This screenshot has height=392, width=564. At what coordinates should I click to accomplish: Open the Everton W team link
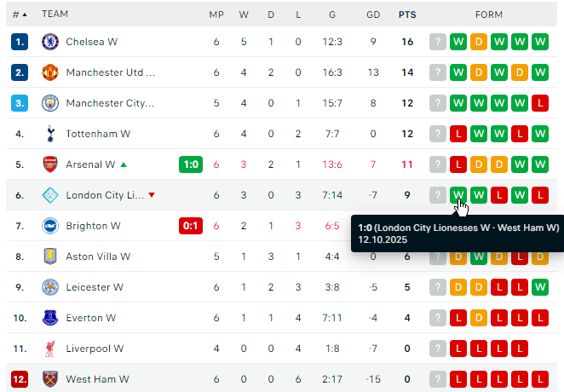click(90, 318)
